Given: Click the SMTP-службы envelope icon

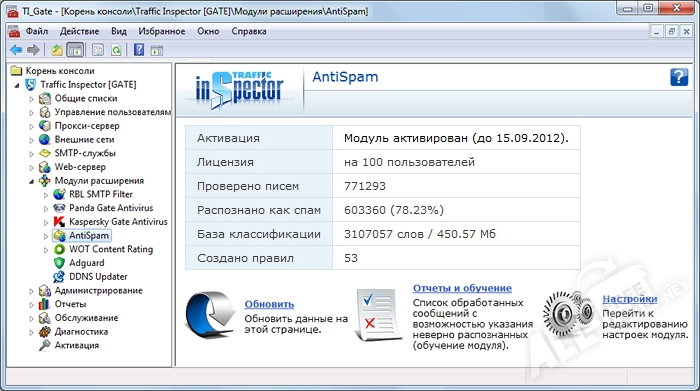Looking at the screenshot, I should [x=45, y=154].
